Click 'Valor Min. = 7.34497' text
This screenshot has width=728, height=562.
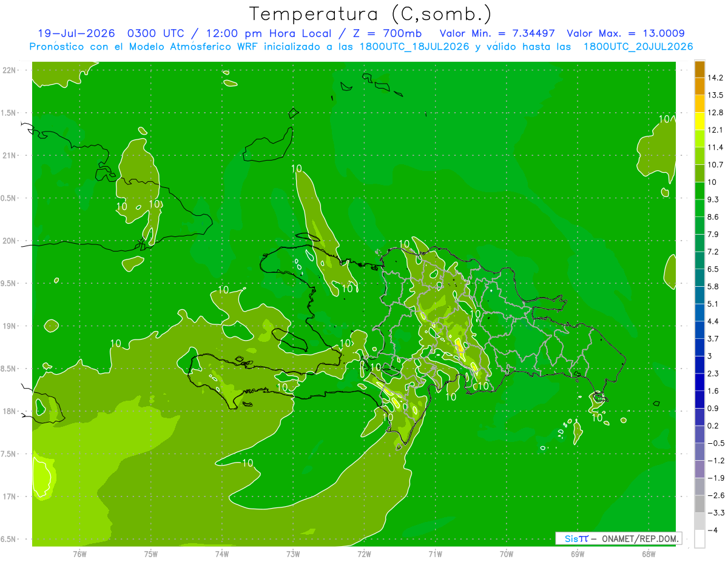pos(497,33)
